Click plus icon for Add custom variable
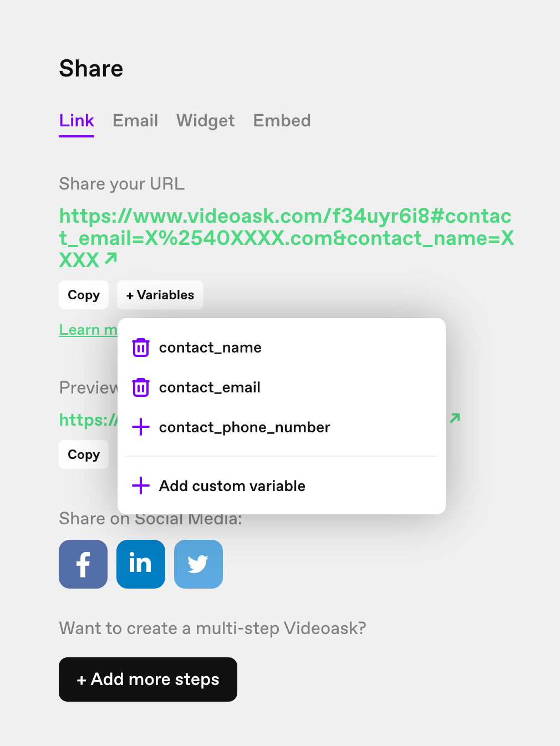 tap(141, 486)
